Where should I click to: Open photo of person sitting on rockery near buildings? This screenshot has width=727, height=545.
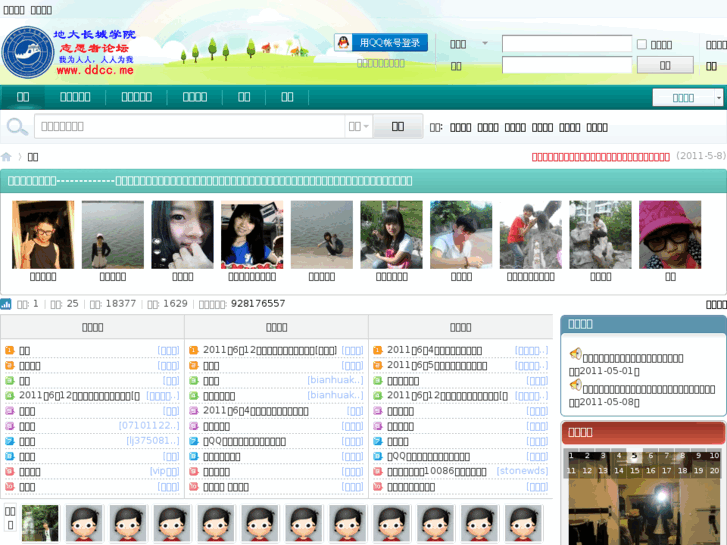tap(600, 235)
